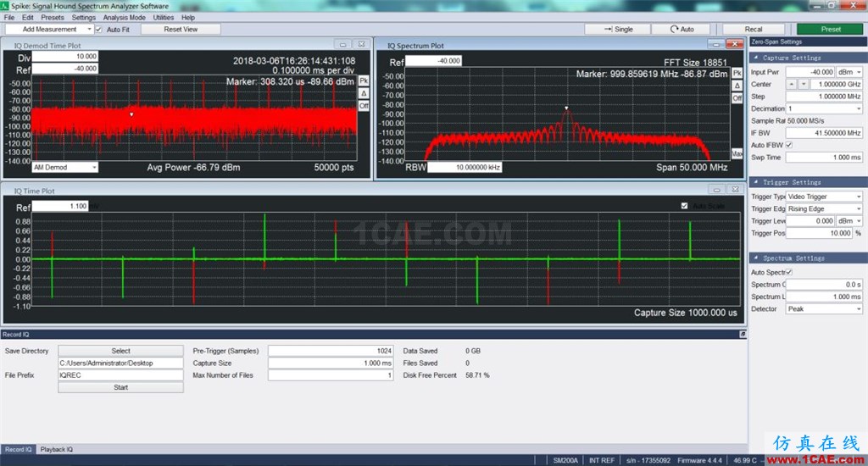Click the Start recording button
This screenshot has width=868, height=466.
(120, 387)
